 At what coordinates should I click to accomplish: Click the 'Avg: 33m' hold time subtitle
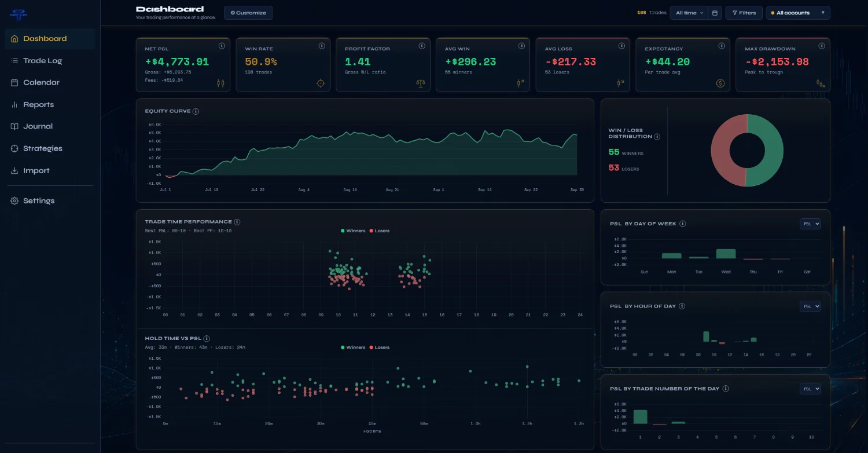155,348
